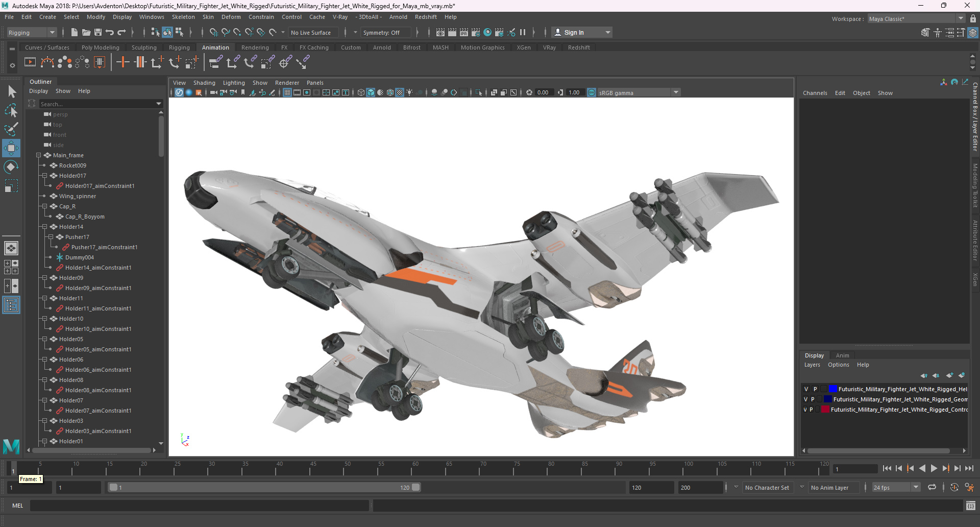
Task: Click the Playblast shelf icon
Action: 30,62
